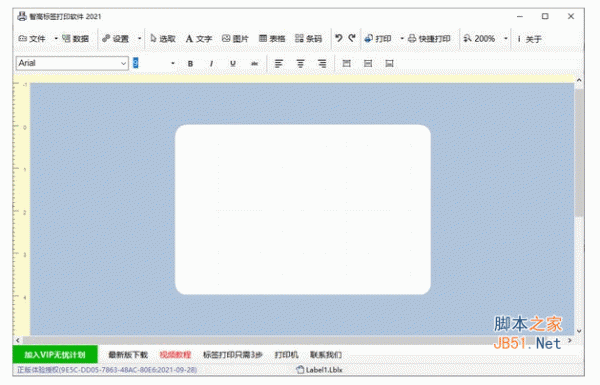Click the license text 正版体验授权

point(107,370)
